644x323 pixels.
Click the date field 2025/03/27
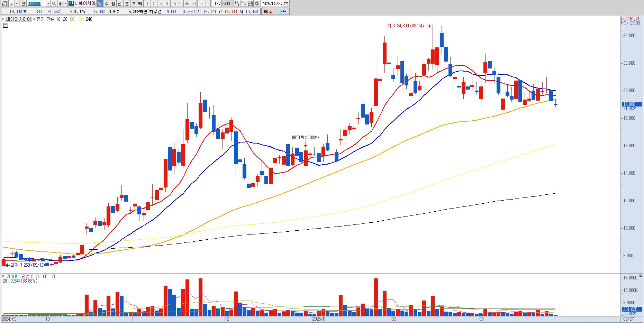pos(272,3)
